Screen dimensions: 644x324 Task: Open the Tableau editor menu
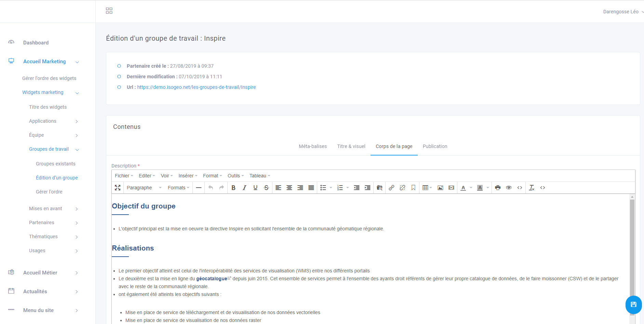click(260, 176)
